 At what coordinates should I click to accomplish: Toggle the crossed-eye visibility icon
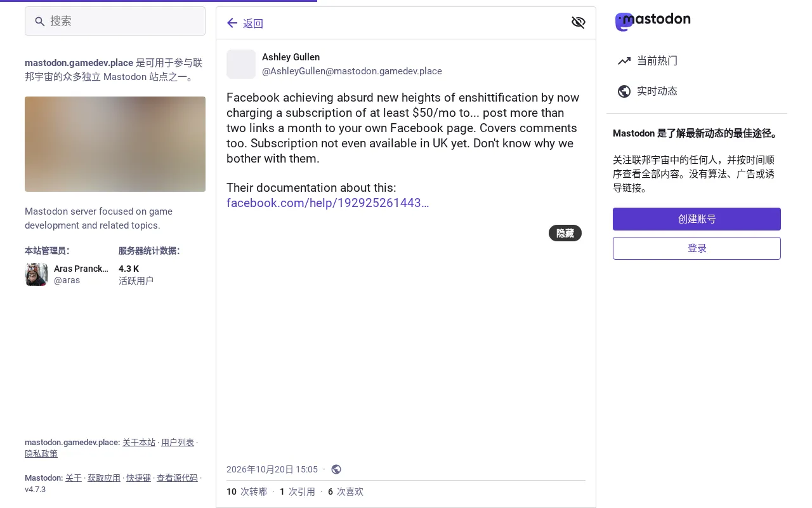click(x=578, y=23)
